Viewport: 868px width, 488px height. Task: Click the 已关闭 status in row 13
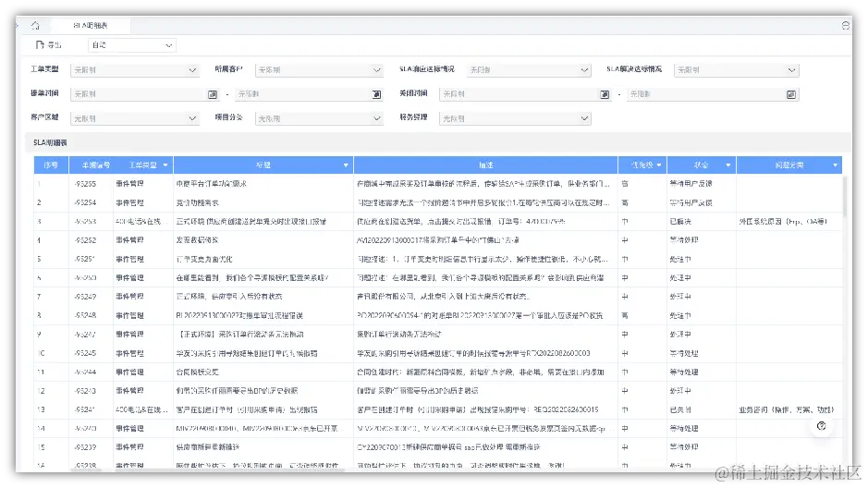click(680, 409)
